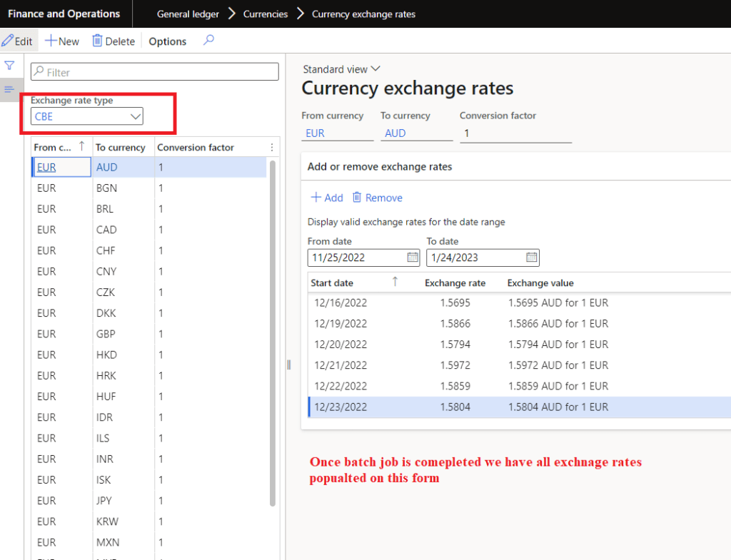The image size is (731, 560).
Task: Open grid column options menu
Action: [x=271, y=147]
